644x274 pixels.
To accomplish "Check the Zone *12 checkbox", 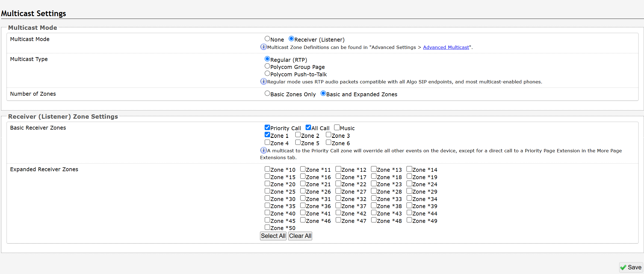I will [x=338, y=169].
